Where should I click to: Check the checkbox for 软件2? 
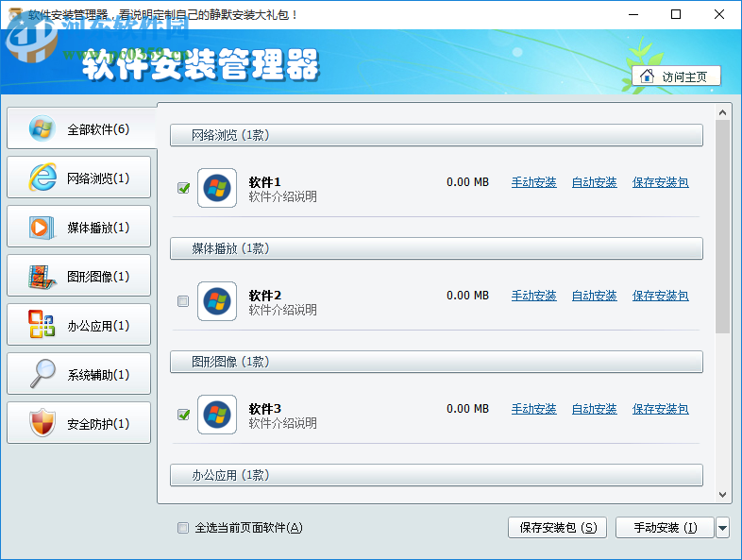click(183, 301)
